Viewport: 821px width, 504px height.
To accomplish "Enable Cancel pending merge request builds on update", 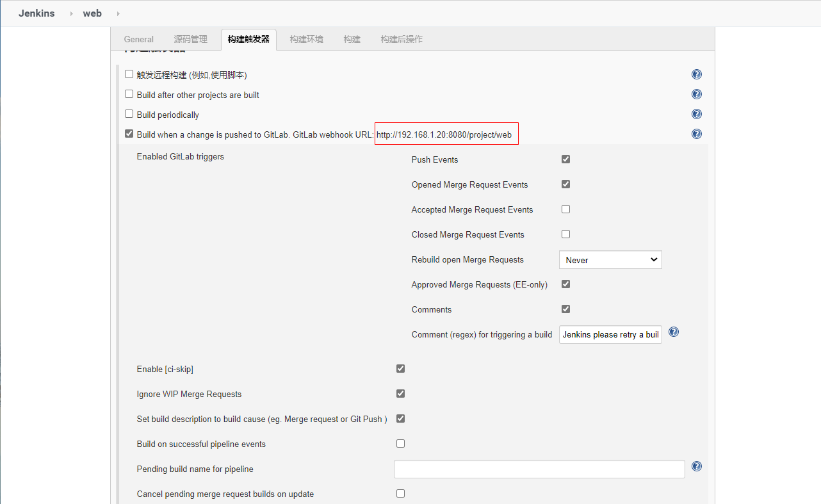I will 401,493.
